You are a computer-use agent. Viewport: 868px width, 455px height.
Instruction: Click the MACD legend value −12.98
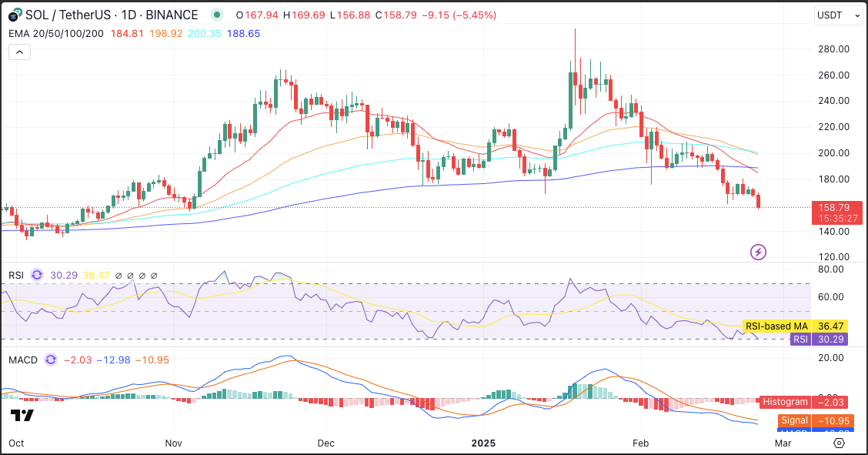pos(113,360)
